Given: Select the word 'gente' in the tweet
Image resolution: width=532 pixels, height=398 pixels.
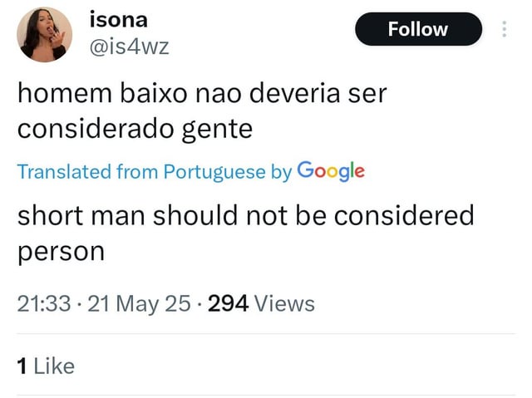Looking at the screenshot, I should pos(217,130).
